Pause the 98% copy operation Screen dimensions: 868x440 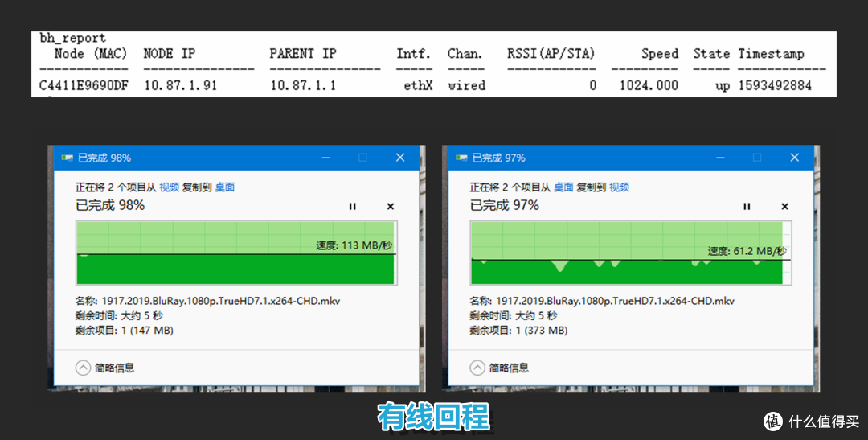click(x=353, y=206)
